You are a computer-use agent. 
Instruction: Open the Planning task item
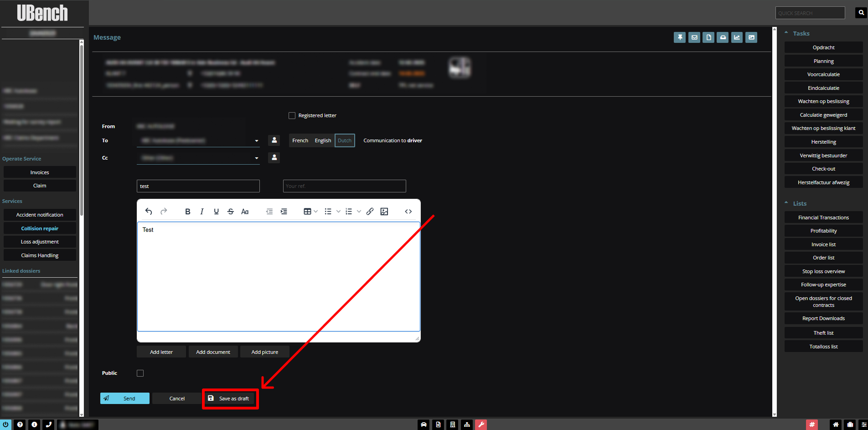(x=823, y=61)
